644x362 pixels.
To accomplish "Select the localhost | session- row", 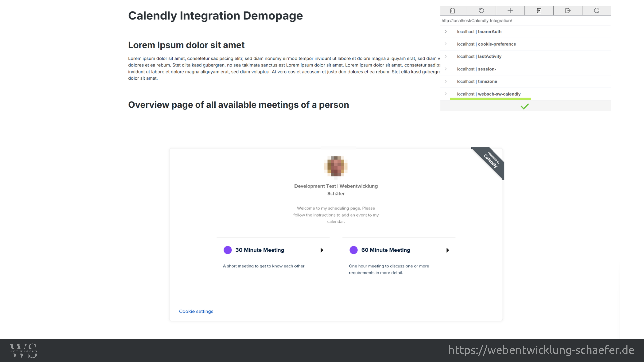I will (x=525, y=69).
